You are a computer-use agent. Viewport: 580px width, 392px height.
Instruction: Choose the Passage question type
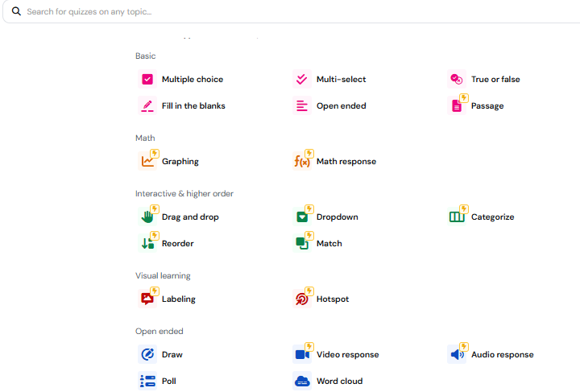coord(487,106)
